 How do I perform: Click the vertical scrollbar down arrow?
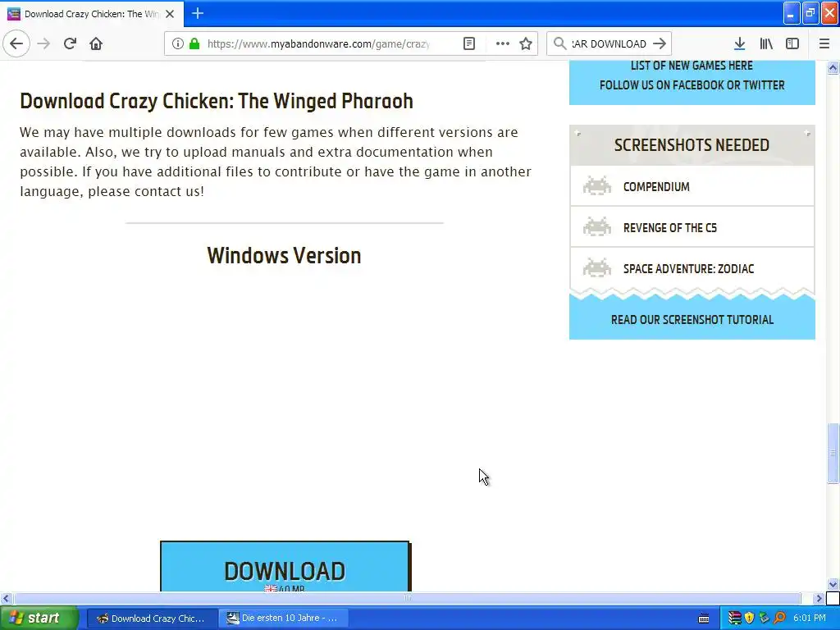[833, 584]
